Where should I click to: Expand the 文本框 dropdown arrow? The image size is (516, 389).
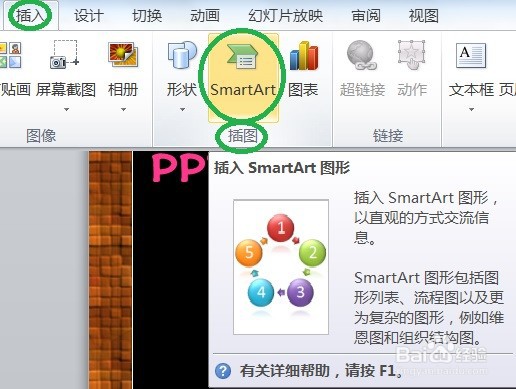(471, 109)
